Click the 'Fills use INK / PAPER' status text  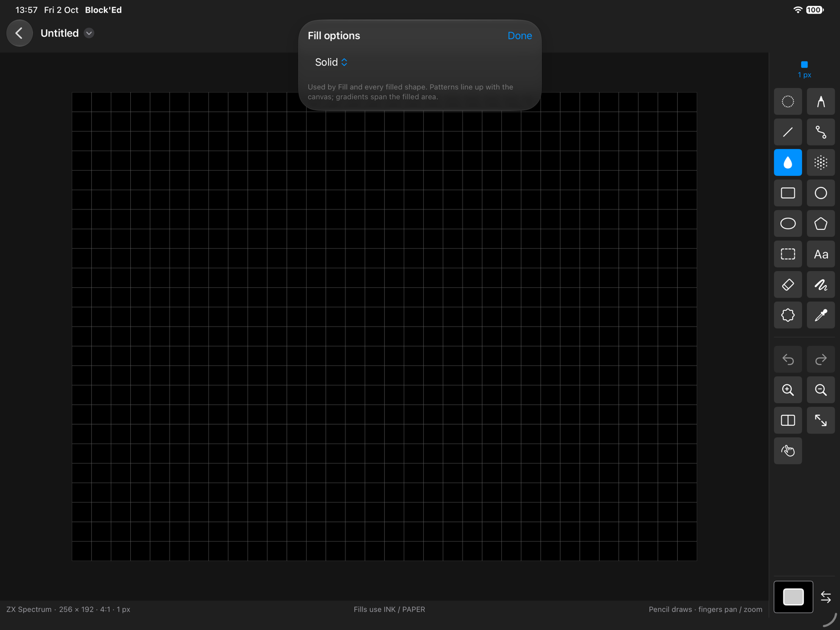click(x=389, y=610)
